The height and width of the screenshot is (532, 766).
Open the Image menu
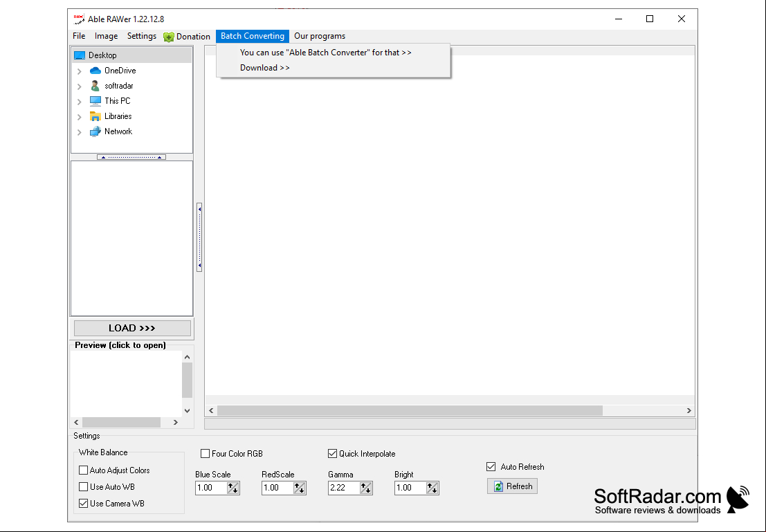pos(106,36)
